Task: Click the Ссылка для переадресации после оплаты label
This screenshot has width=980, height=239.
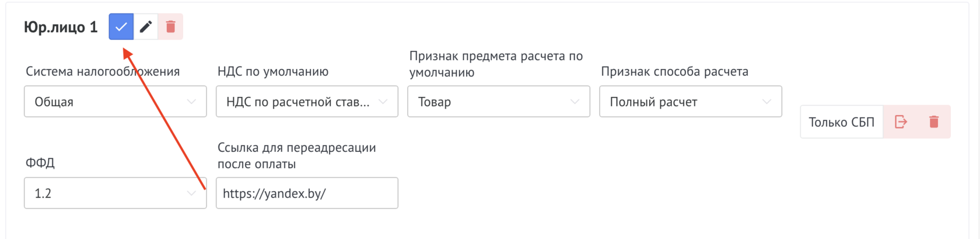Action: 296,155
